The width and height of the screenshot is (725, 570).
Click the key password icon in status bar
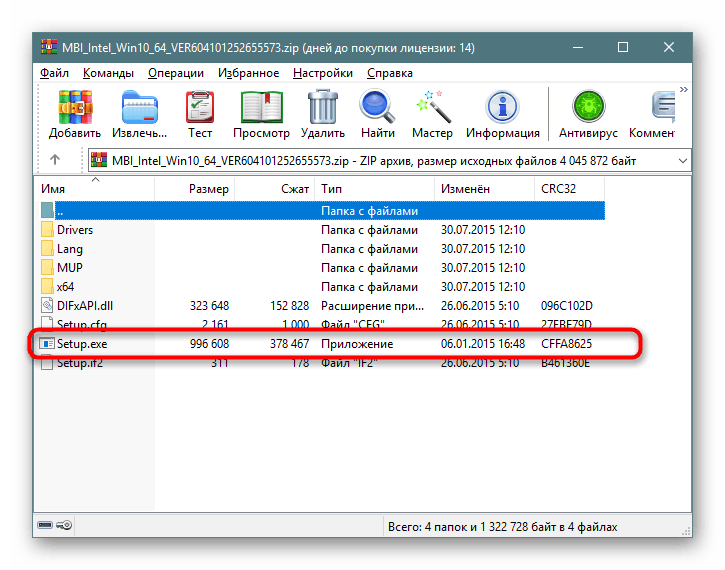tap(64, 525)
